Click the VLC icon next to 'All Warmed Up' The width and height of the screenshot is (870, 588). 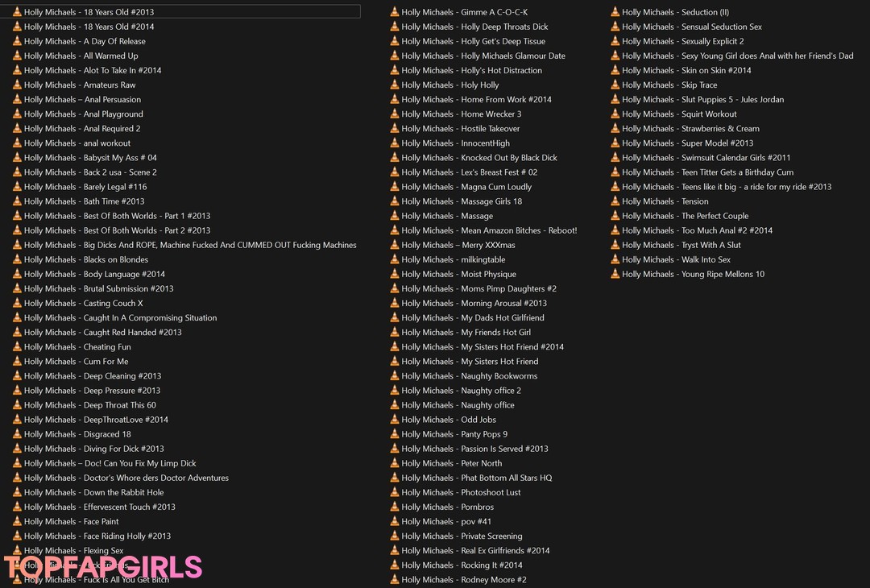[17, 56]
